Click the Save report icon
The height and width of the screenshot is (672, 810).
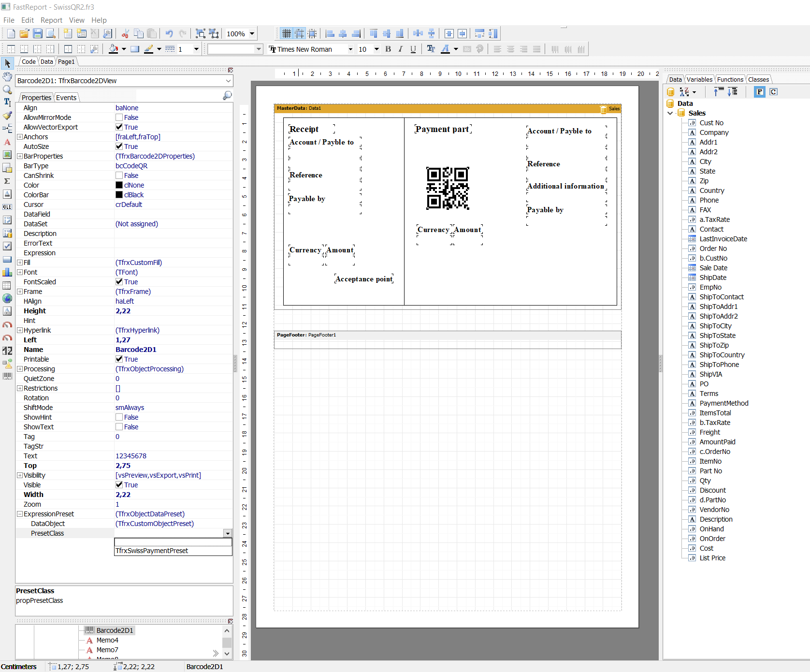37,33
